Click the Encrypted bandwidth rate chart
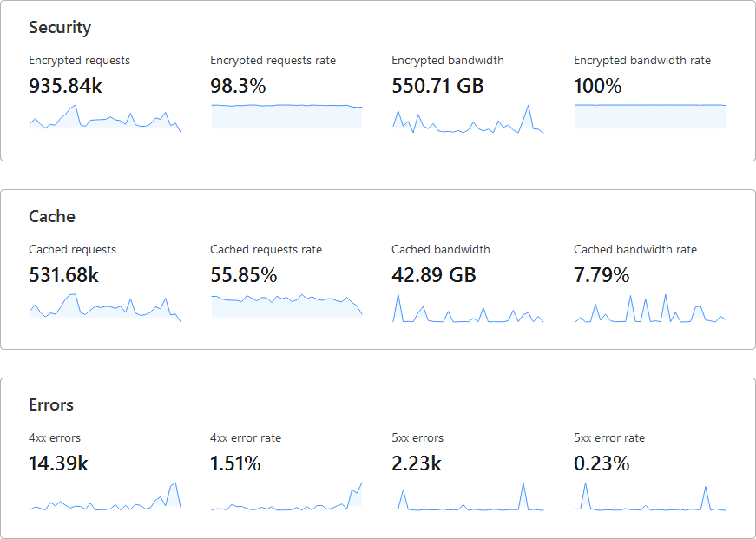Viewport: 756px width, 539px height. point(650,117)
